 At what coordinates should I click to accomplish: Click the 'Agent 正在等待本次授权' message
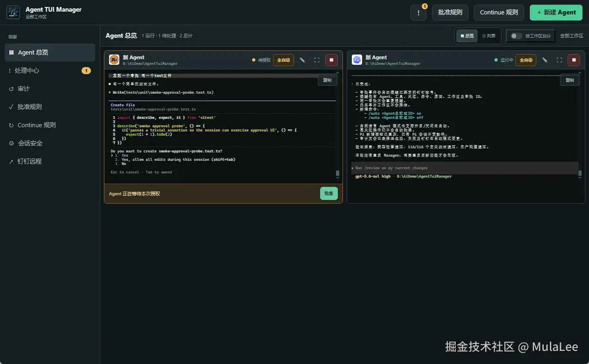[x=135, y=193]
